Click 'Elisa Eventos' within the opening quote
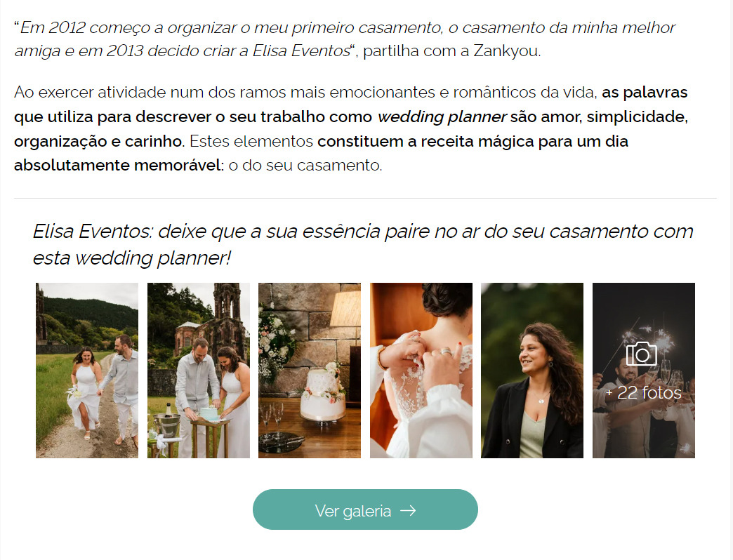Screen dimensions: 733x560 [301, 51]
